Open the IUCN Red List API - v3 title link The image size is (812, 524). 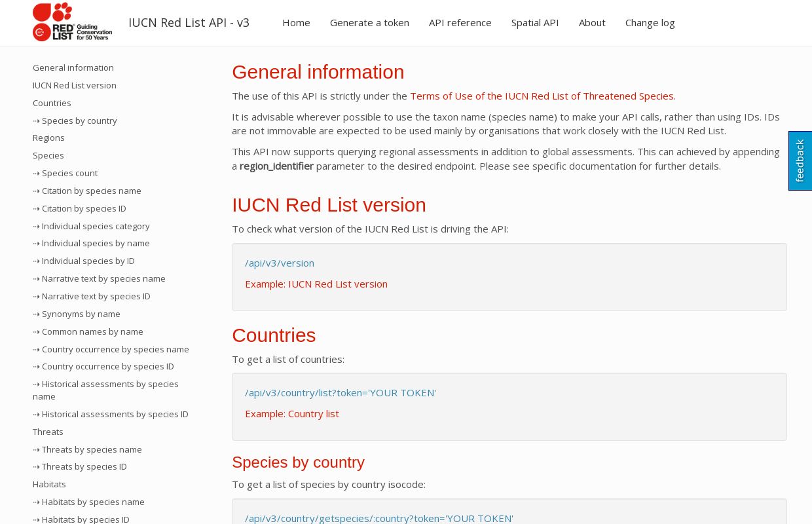189,23
